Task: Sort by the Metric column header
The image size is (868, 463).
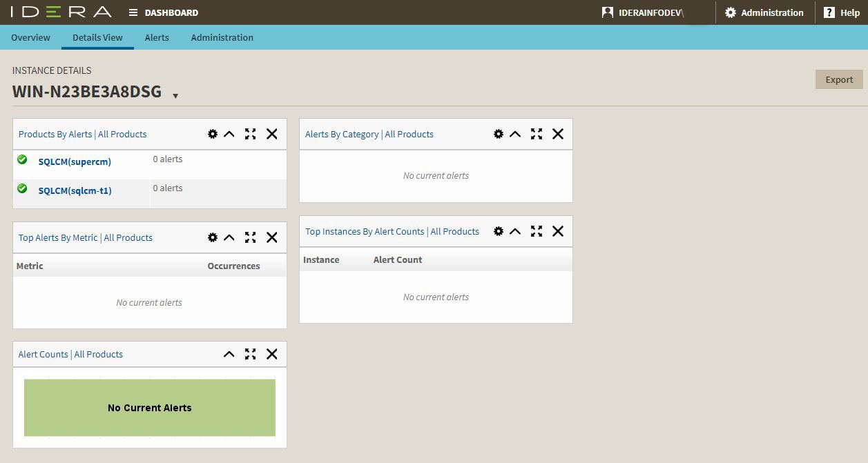Action: [x=30, y=266]
